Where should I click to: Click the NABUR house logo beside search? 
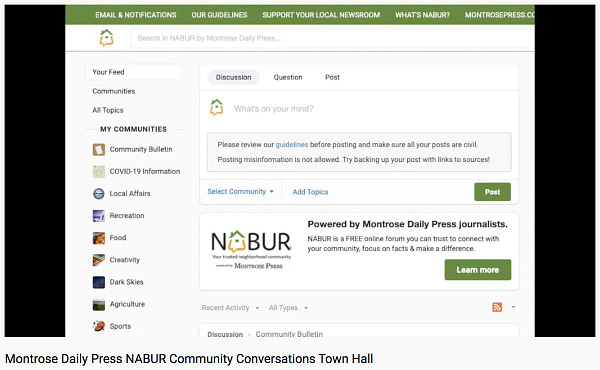click(106, 38)
